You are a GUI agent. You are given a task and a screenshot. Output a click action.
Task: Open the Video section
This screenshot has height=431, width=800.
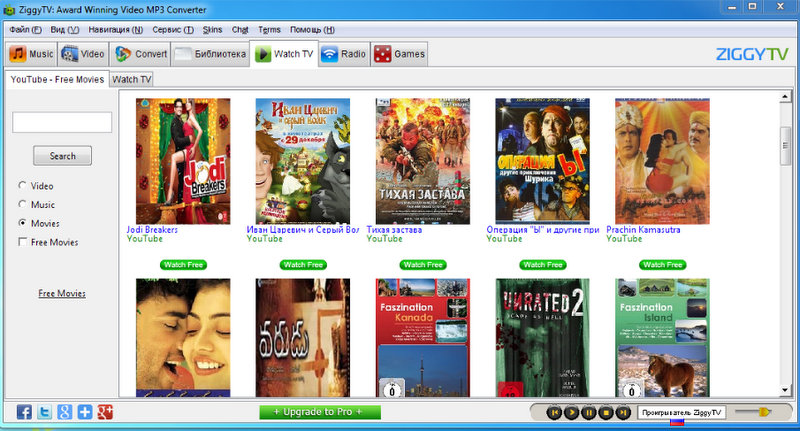click(x=82, y=54)
